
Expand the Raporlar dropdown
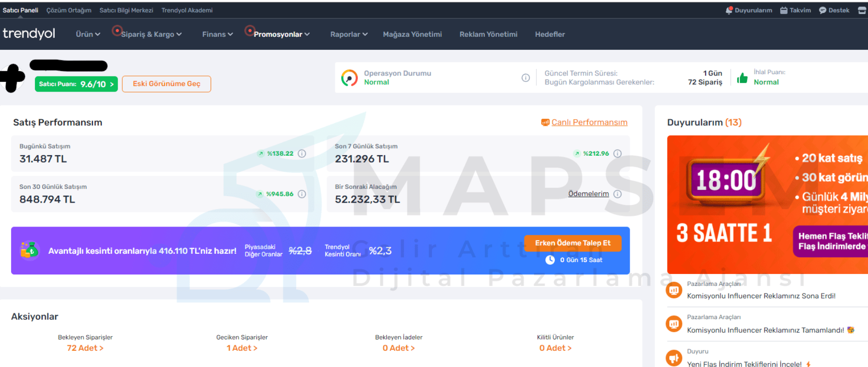tap(349, 34)
